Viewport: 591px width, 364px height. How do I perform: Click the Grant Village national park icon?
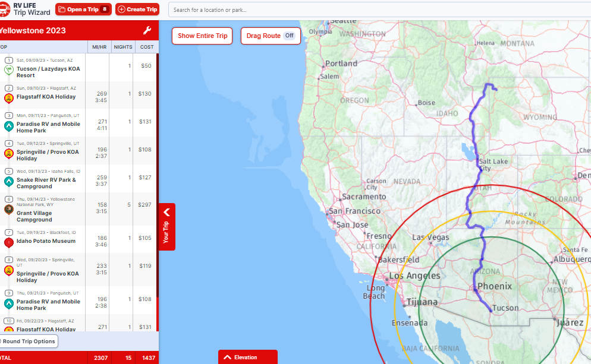click(x=9, y=210)
